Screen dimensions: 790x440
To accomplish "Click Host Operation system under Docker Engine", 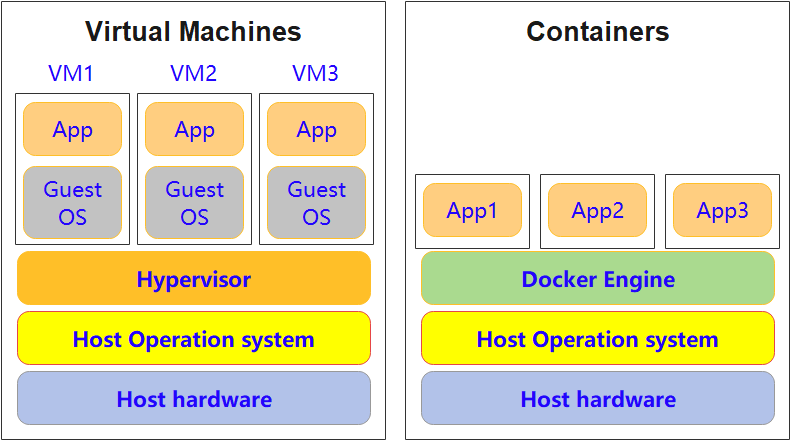I will 598,338.
